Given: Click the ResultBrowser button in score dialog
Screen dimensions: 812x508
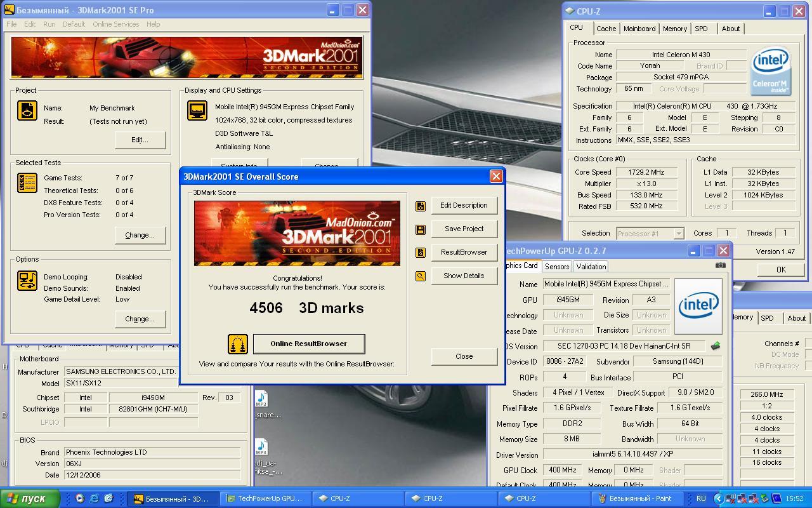Looking at the screenshot, I should pyautogui.click(x=464, y=253).
